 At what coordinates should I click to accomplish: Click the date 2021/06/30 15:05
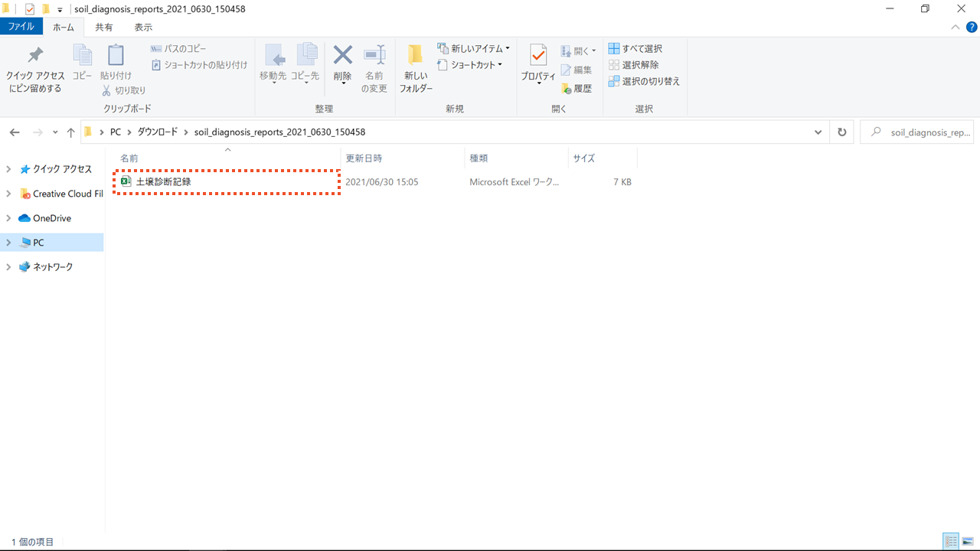(x=382, y=182)
